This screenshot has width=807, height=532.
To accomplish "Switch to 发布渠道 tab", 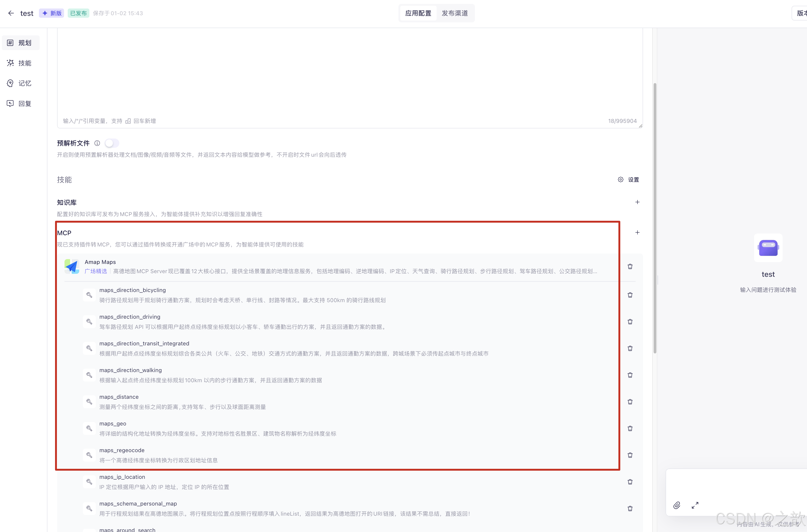I will 455,13.
